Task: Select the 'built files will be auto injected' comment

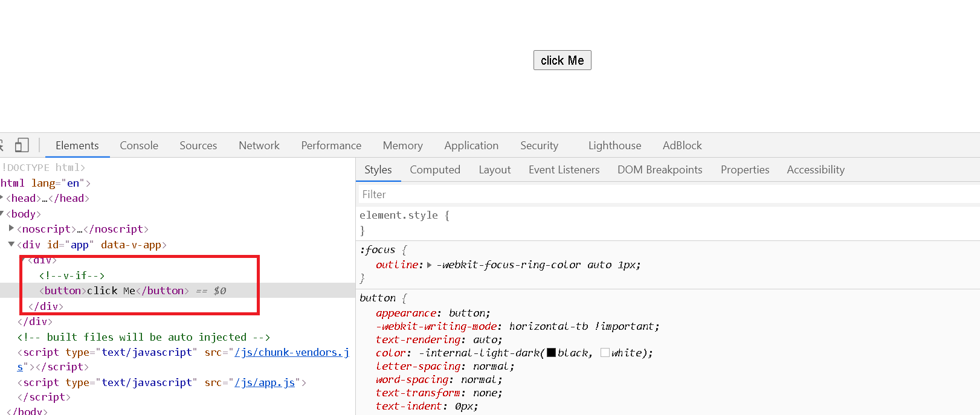Action: coord(144,337)
